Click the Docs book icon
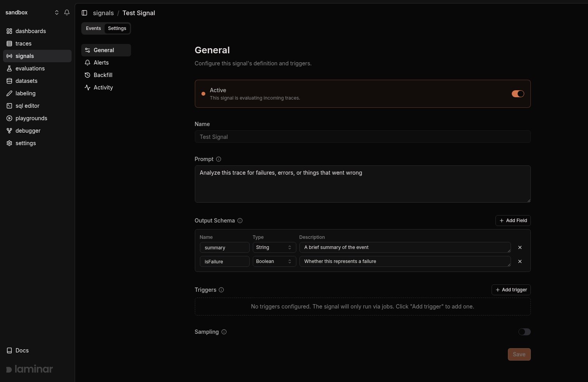588x382 pixels. pos(9,350)
